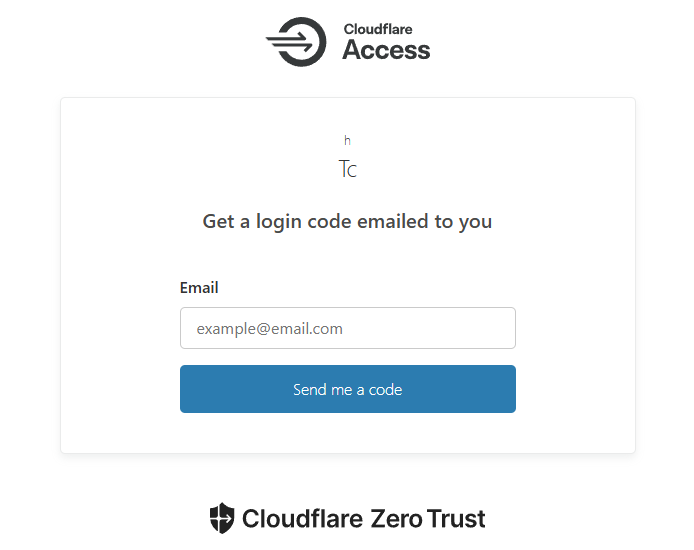Click the example@email.com placeholder text
694x550 pixels.
270,329
